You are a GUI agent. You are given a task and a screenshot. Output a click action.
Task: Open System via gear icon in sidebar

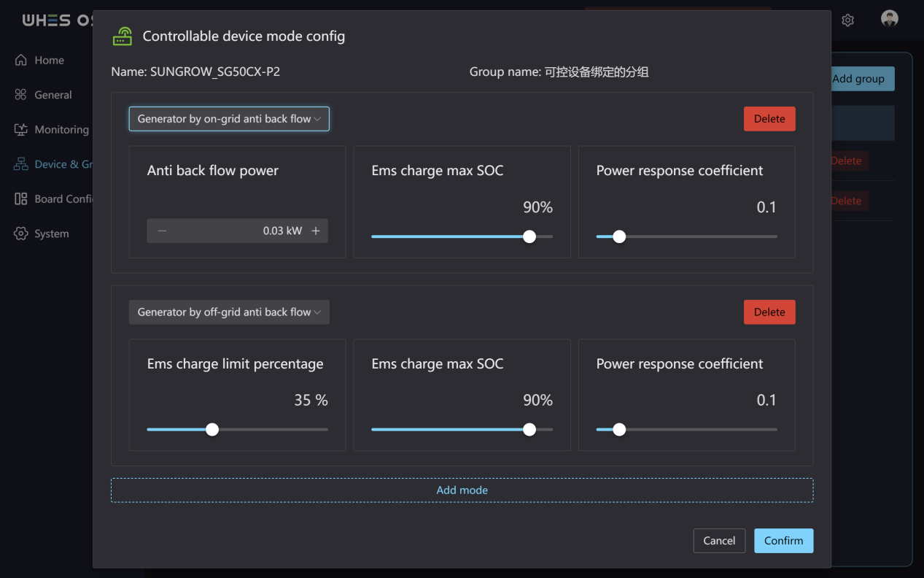[x=21, y=234]
